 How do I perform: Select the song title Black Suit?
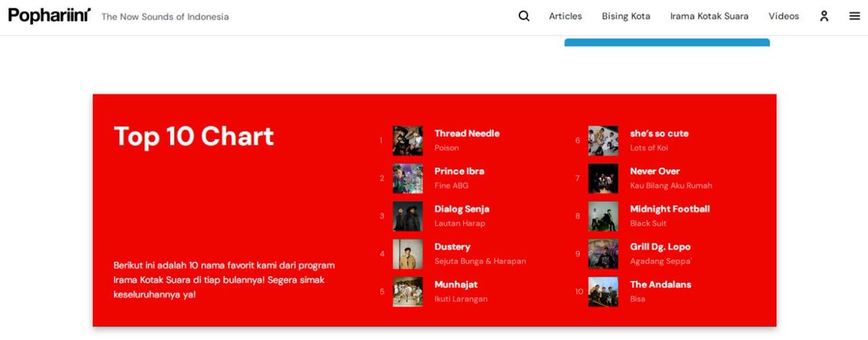pyautogui.click(x=649, y=224)
